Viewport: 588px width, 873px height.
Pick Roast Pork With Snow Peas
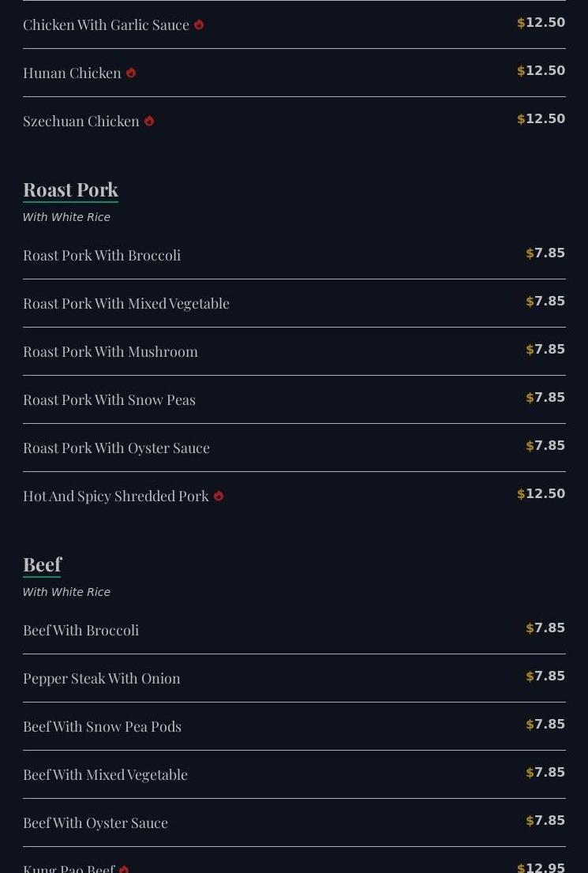click(294, 399)
